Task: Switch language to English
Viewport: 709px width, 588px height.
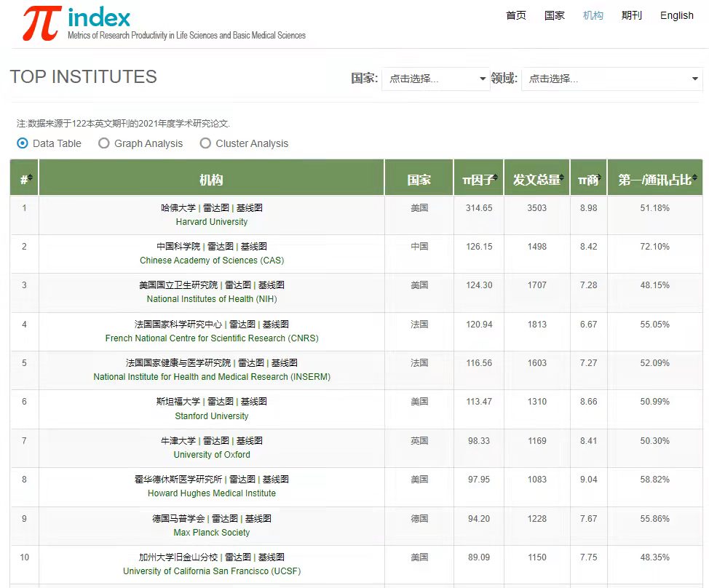Action: (677, 15)
